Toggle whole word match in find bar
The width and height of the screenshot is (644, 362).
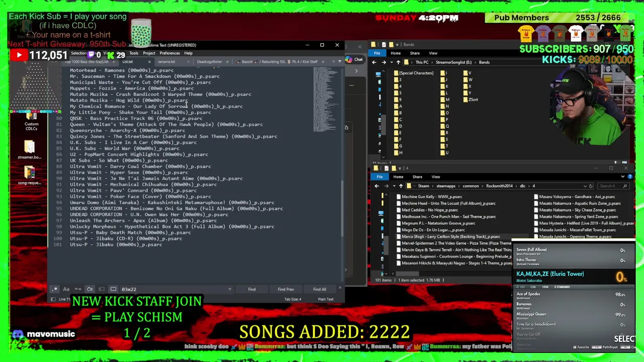coord(78,289)
